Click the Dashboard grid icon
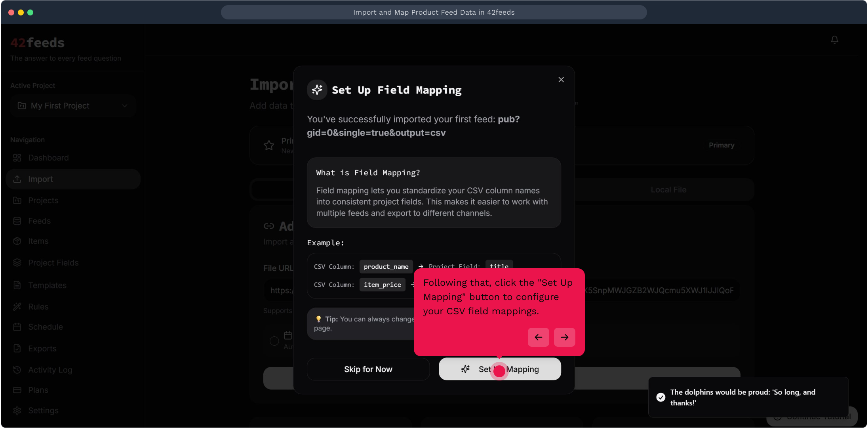This screenshot has height=428, width=868. tap(17, 158)
